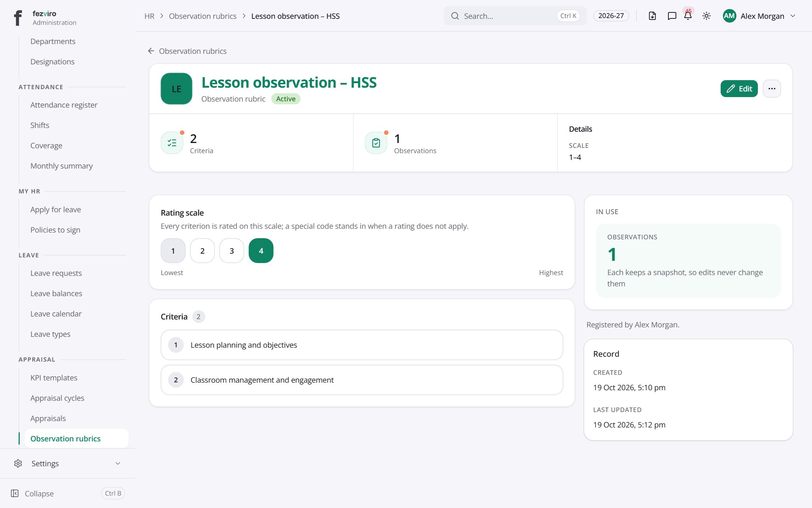The width and height of the screenshot is (812, 508).
Task: Click the Active status badge
Action: coord(286,99)
